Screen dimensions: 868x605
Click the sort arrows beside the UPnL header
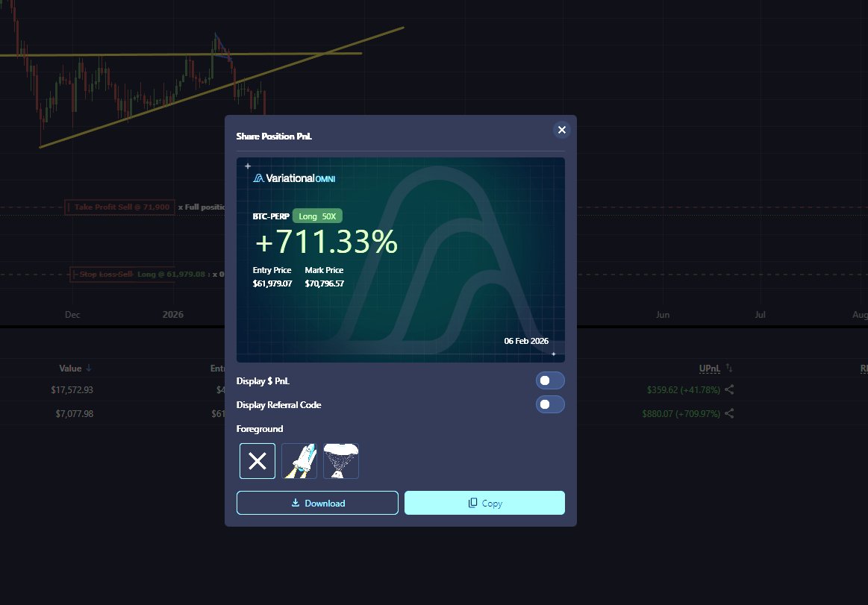point(729,368)
